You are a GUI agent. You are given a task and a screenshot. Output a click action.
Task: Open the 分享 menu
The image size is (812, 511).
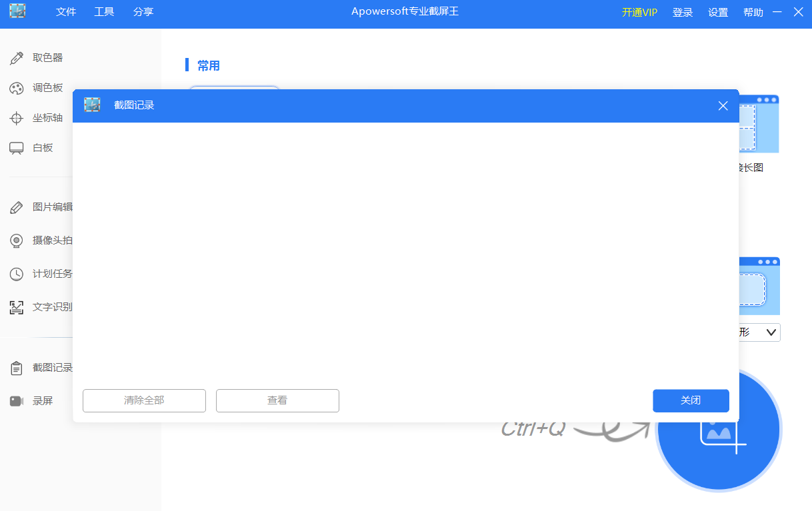pos(143,12)
